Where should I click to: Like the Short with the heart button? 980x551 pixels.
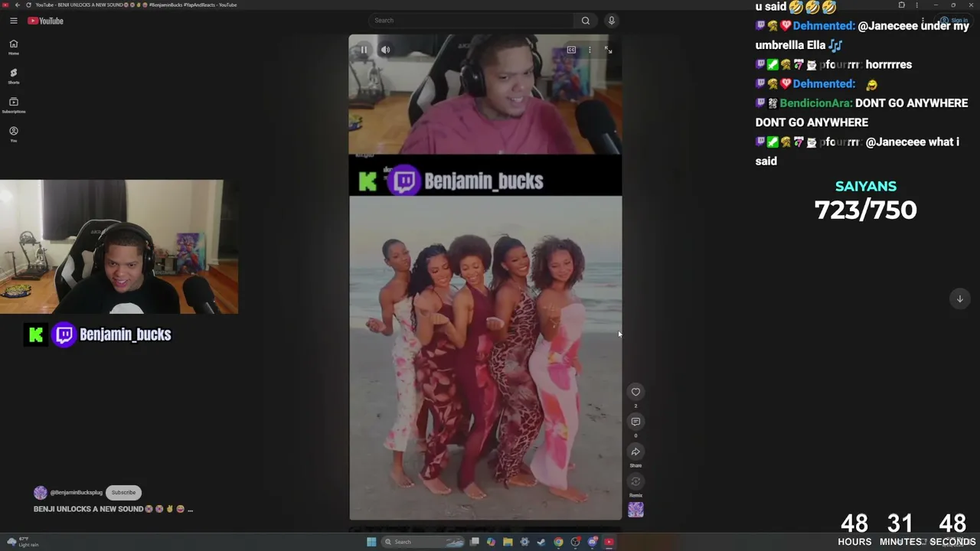[x=635, y=392]
